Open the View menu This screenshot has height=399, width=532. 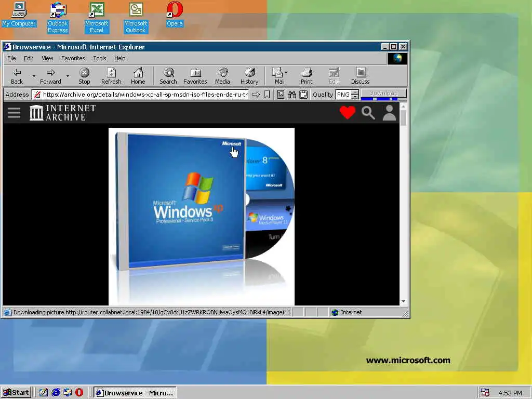47,58
